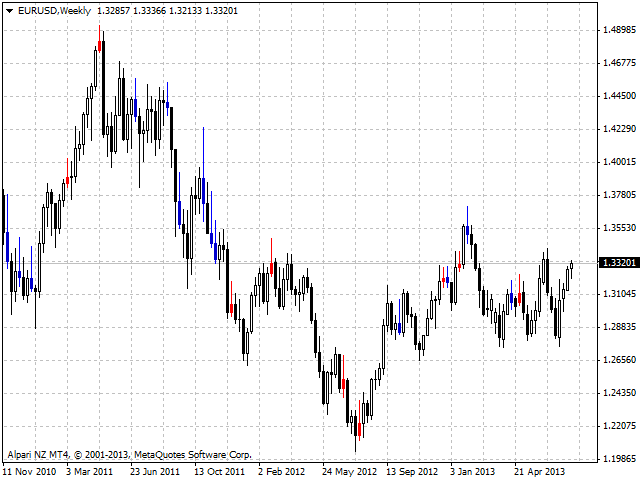Click the triangle arrow beside EURUSD,Weekly

[x=9, y=10]
